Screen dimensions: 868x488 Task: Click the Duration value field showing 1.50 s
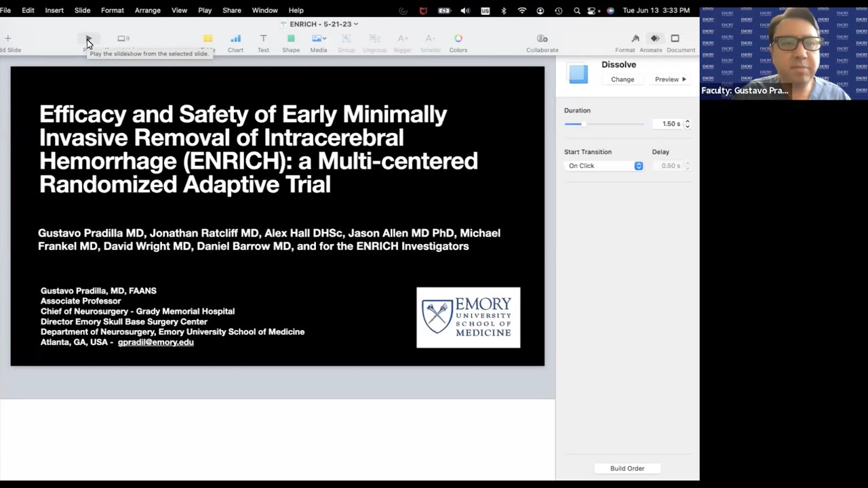pyautogui.click(x=667, y=124)
